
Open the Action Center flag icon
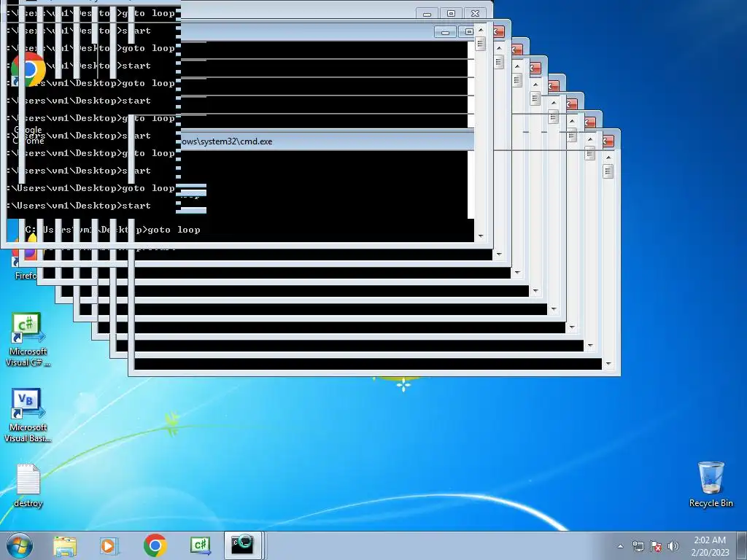(x=656, y=546)
